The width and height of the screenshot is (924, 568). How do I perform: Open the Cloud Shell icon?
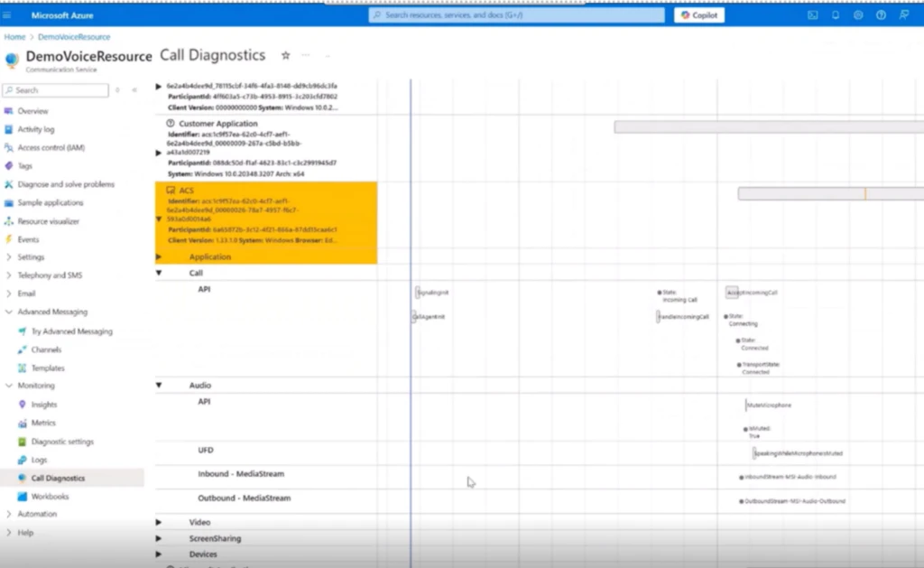click(813, 14)
